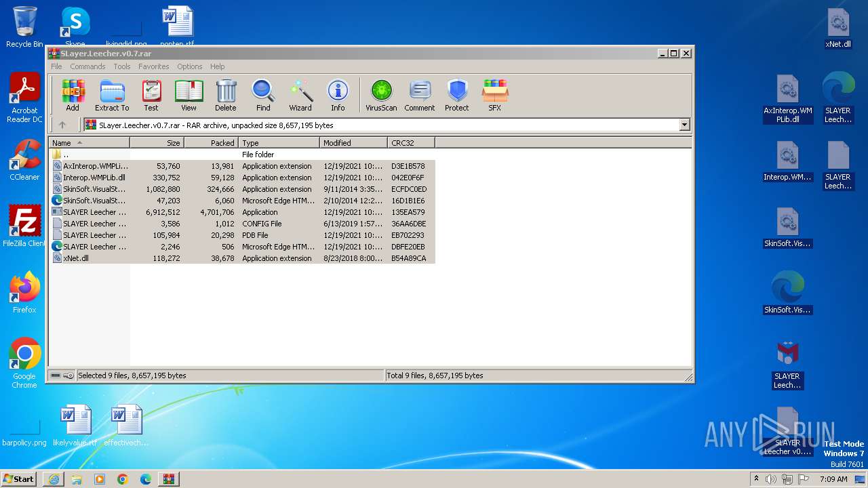Sort by Type column header
The height and width of the screenshot is (488, 868).
click(279, 143)
